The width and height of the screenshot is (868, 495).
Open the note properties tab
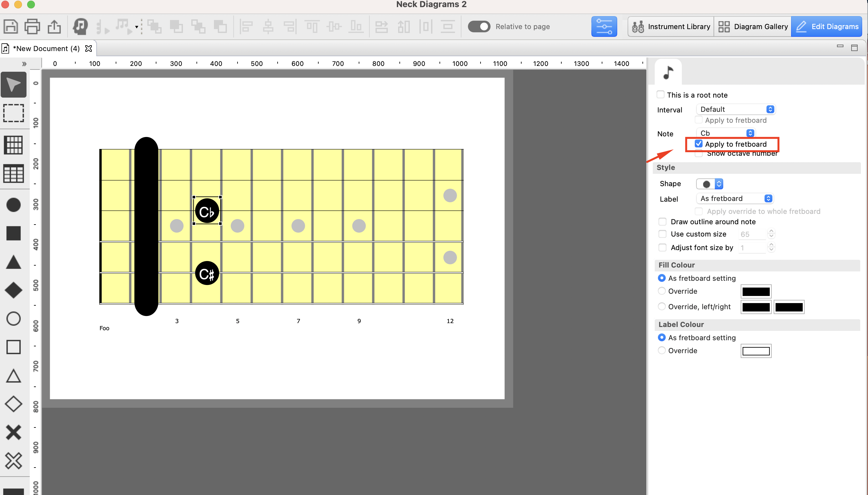point(668,72)
